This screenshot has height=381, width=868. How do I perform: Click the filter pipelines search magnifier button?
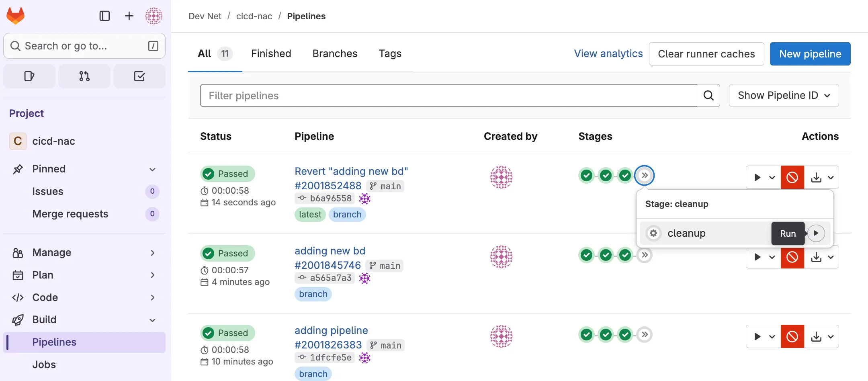click(x=708, y=96)
